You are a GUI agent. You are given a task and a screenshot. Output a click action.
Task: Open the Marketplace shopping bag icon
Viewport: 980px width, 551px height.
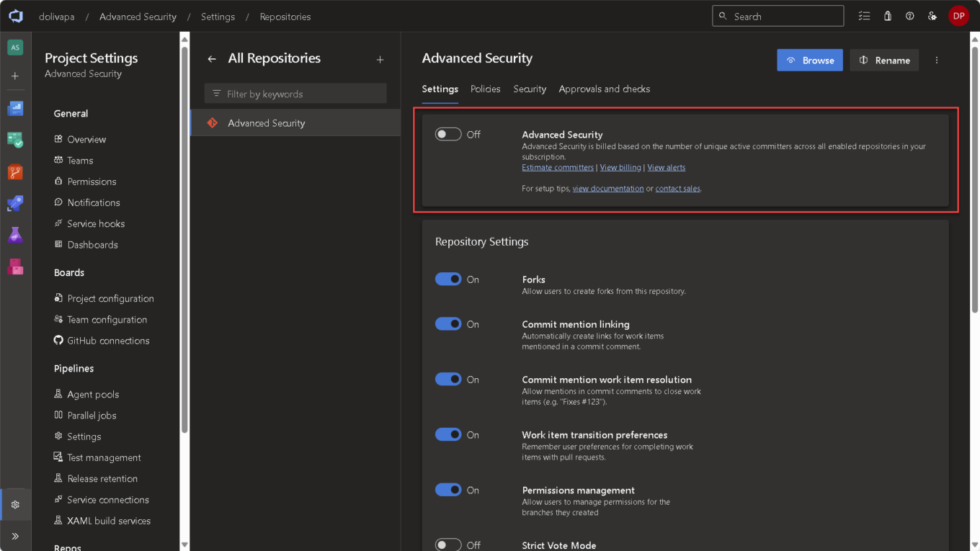point(888,15)
